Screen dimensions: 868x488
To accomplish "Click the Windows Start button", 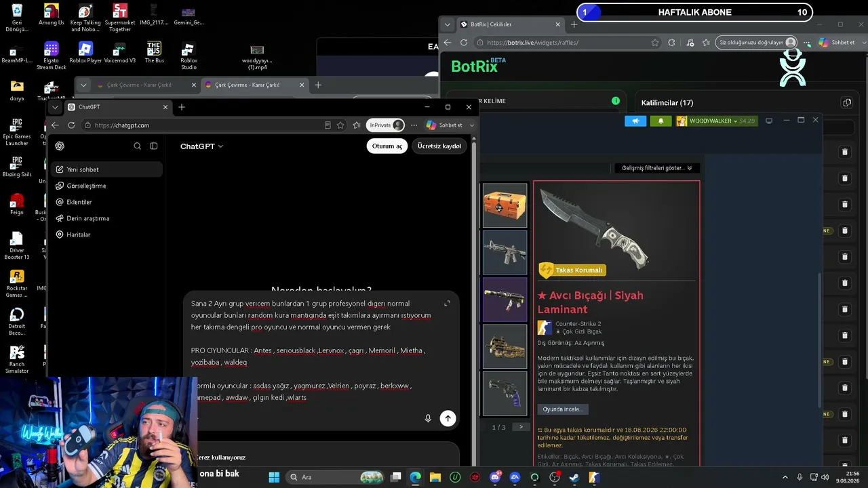I will pyautogui.click(x=274, y=477).
